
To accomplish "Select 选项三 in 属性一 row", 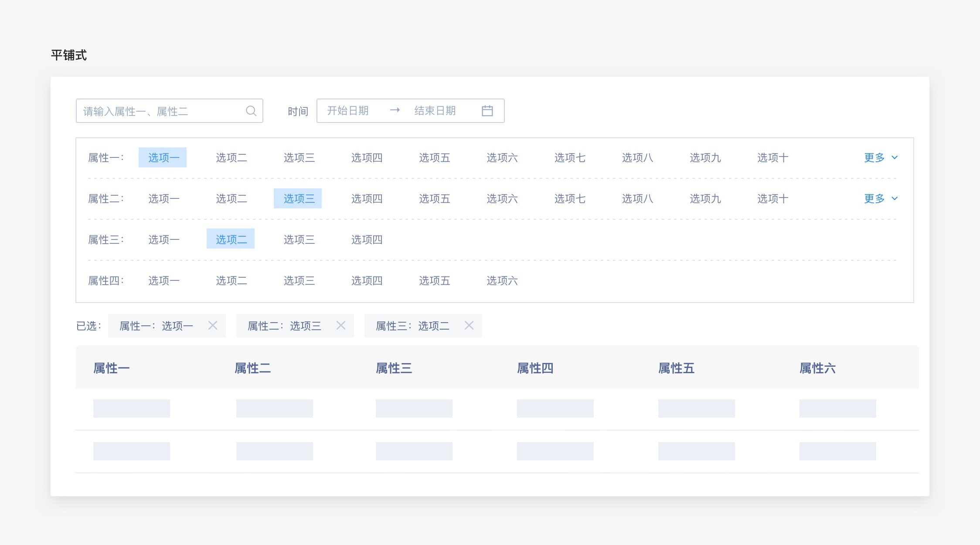I will 299,157.
